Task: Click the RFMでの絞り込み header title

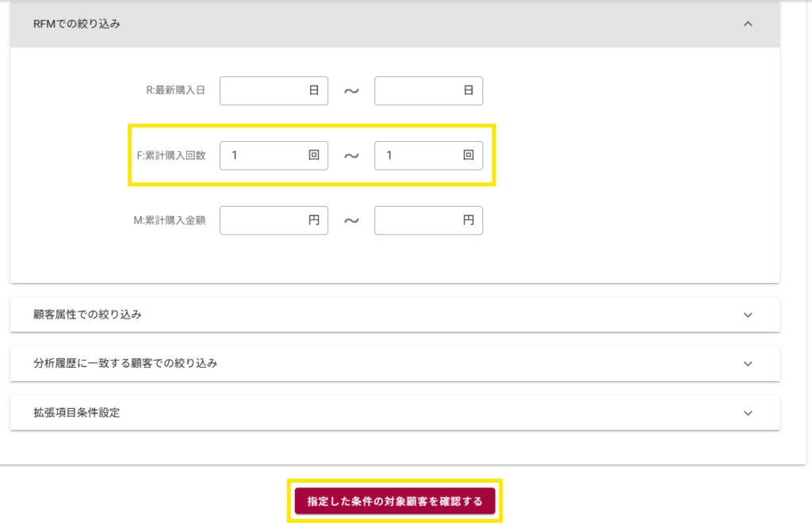Action: tap(77, 25)
